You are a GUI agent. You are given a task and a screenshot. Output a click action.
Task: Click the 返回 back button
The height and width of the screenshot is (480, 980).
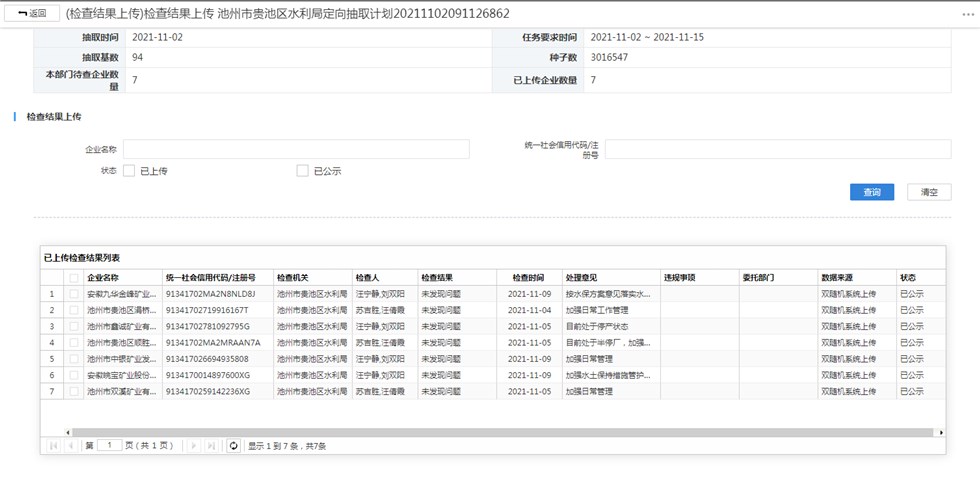pos(33,13)
